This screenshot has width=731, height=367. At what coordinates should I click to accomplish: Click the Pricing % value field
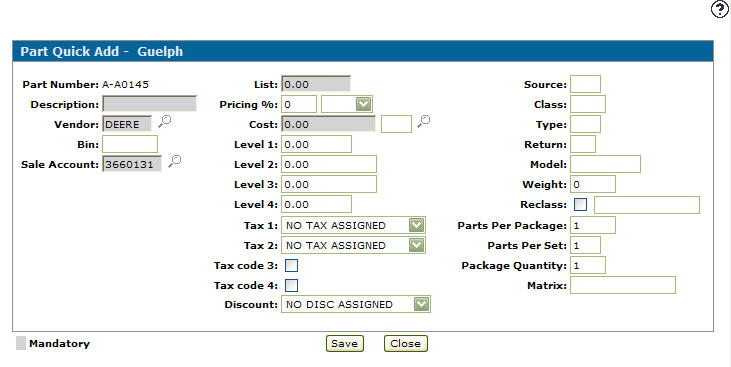click(299, 104)
